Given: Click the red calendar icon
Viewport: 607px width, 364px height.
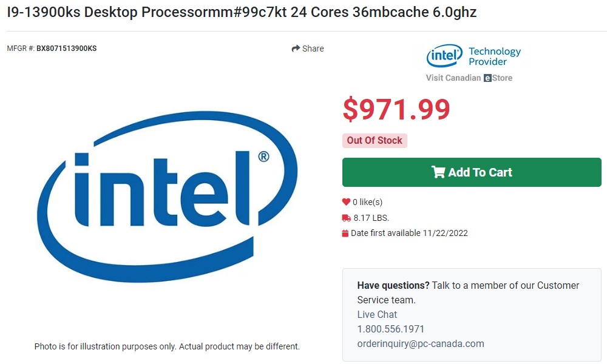Looking at the screenshot, I should pos(345,234).
